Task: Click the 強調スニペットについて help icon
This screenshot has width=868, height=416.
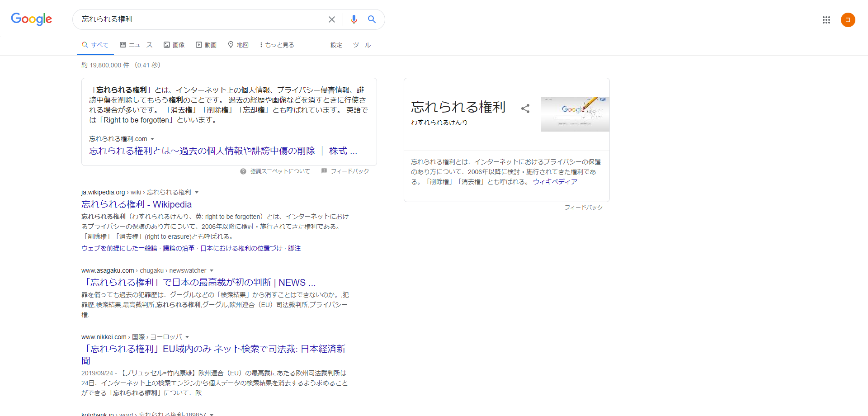Action: pos(243,171)
